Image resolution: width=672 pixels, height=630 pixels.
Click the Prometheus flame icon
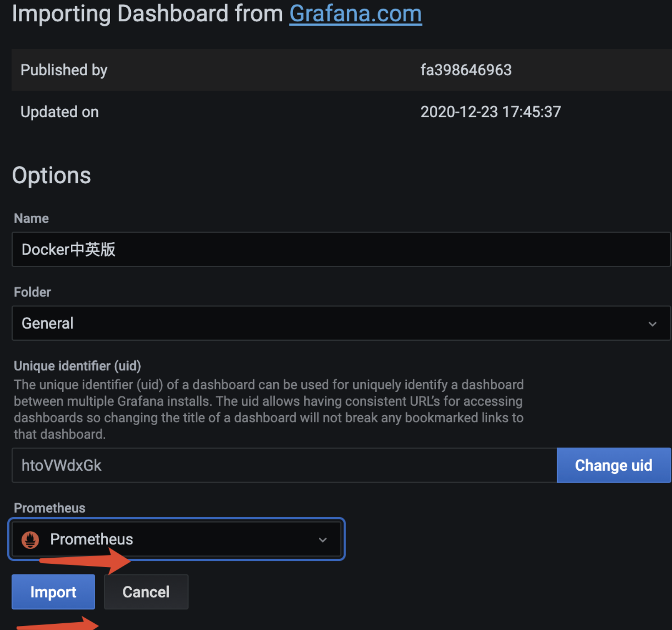[30, 539]
